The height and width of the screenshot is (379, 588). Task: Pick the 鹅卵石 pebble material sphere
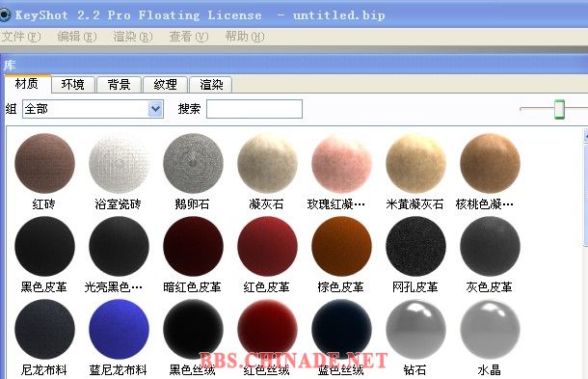pos(193,164)
